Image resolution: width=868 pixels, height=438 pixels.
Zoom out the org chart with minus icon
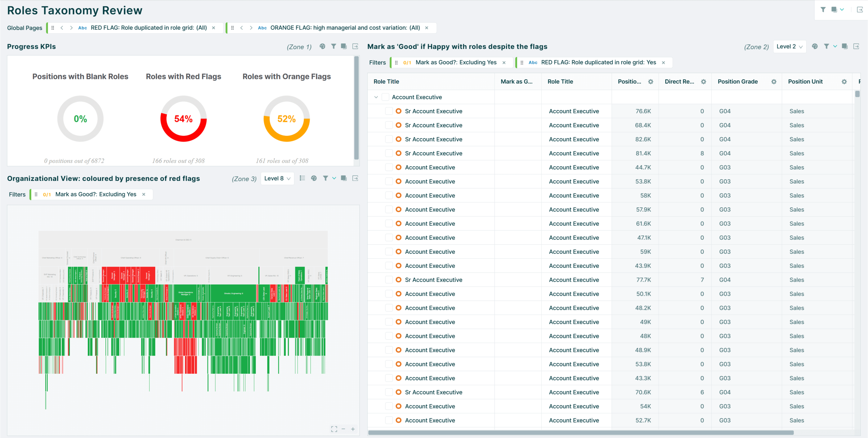(x=343, y=429)
